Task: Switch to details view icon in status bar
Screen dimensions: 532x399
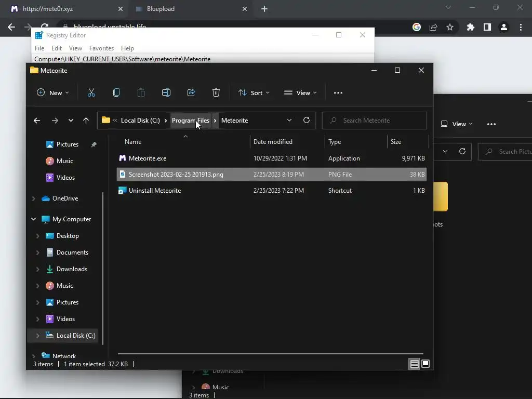Action: [x=414, y=364]
